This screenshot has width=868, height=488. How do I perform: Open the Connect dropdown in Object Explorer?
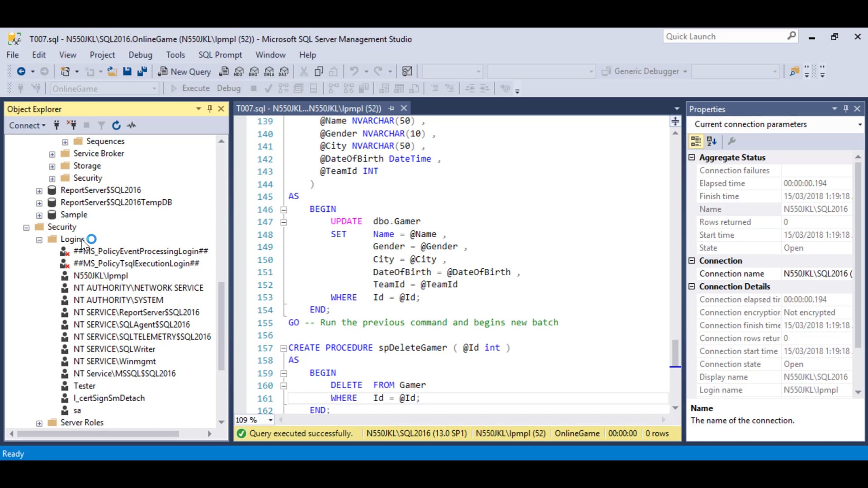pos(27,125)
